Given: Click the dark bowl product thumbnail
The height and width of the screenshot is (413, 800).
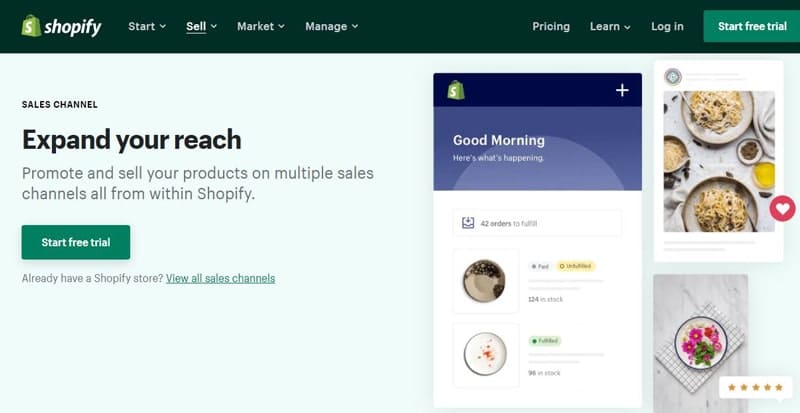Looking at the screenshot, I should click(x=484, y=280).
